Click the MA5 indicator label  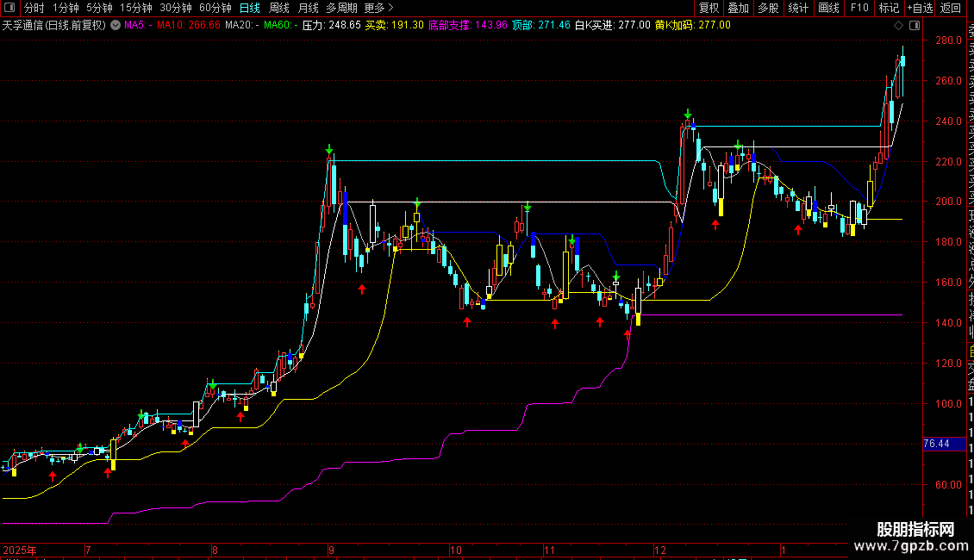click(x=139, y=26)
